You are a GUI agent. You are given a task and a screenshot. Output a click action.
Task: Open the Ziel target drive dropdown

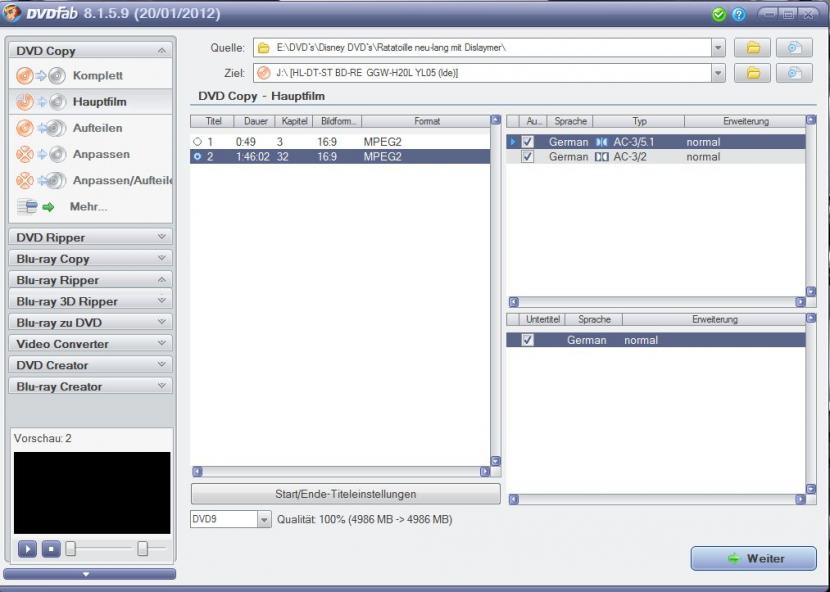(x=718, y=73)
